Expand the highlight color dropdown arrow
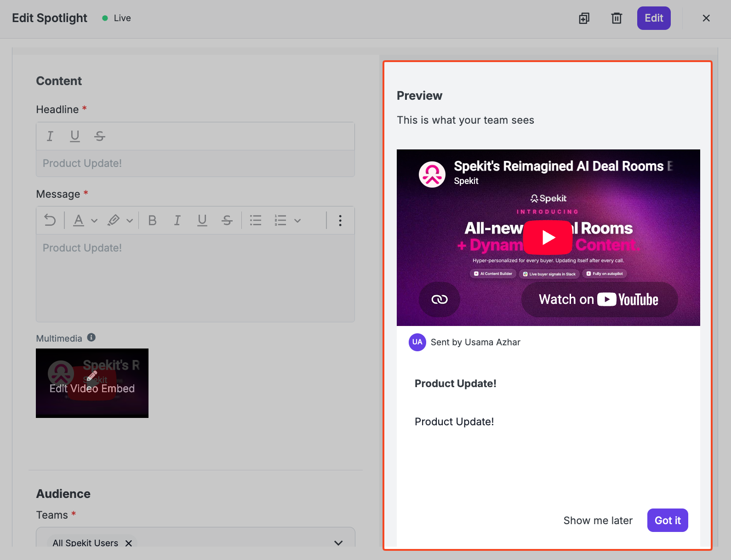731x560 pixels. pos(130,221)
